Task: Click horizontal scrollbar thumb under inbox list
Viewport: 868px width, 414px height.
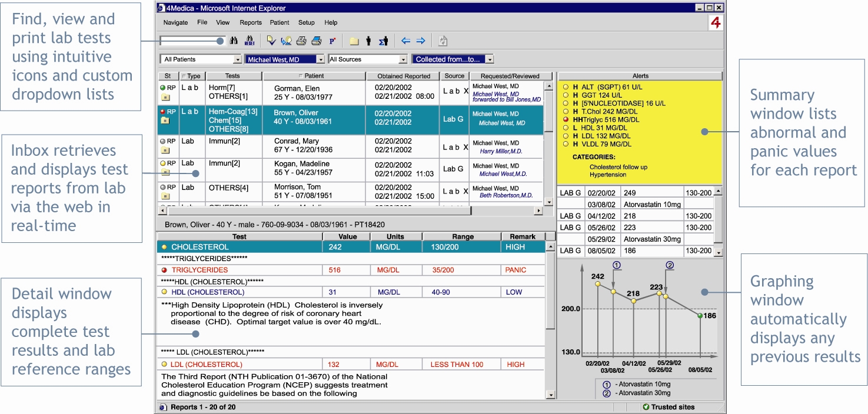Action: point(320,210)
